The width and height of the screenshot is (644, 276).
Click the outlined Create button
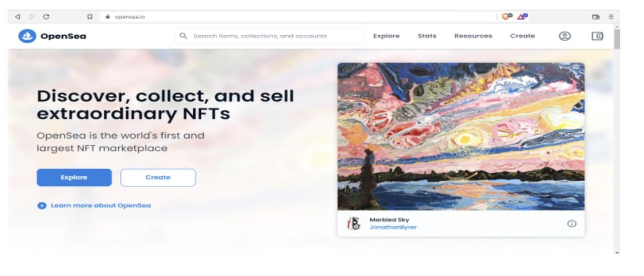coord(158,177)
